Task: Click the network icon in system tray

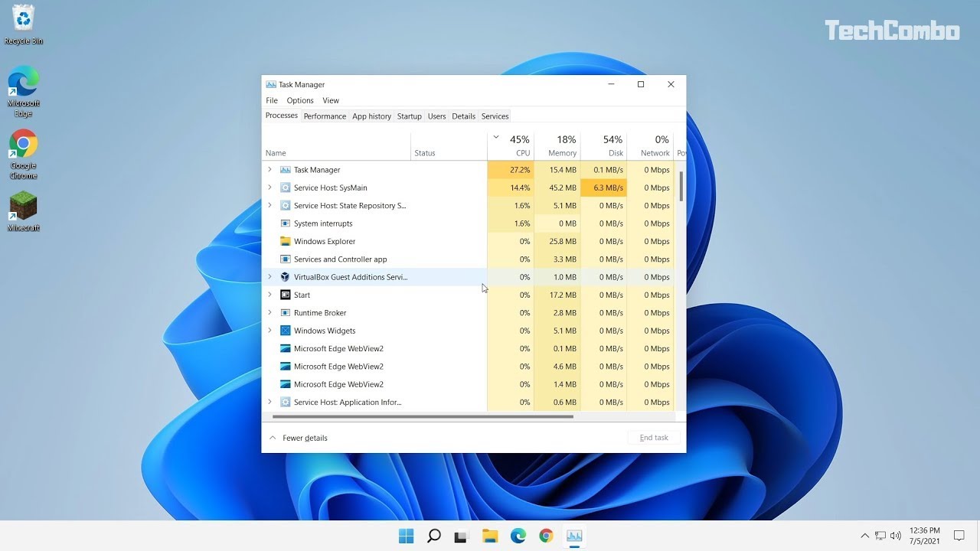Action: point(880,536)
